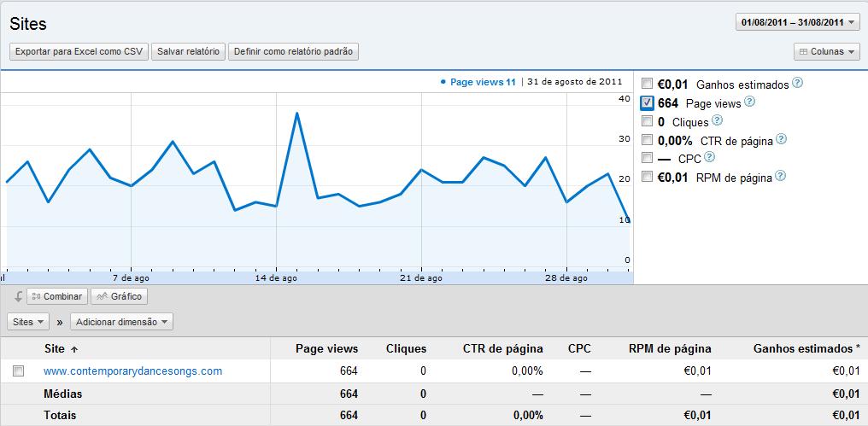Open help icon for CTR de página
This screenshot has width=868, height=426.
780,139
